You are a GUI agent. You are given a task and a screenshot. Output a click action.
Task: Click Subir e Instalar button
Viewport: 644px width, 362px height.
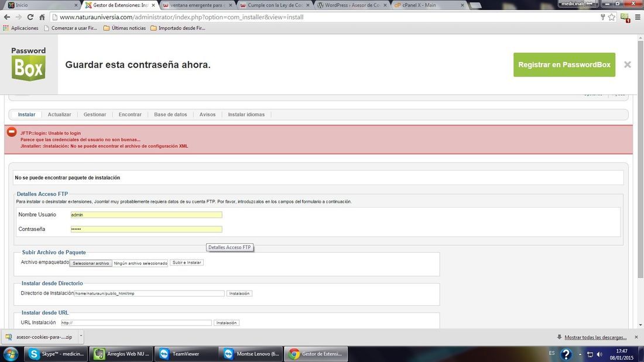pos(187,262)
